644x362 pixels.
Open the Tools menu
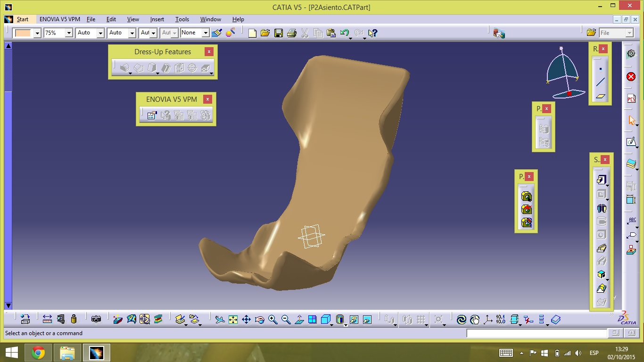pos(182,19)
